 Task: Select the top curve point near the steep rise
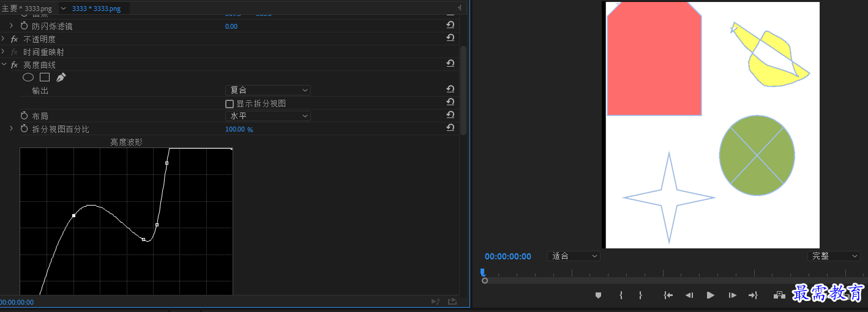(166, 163)
